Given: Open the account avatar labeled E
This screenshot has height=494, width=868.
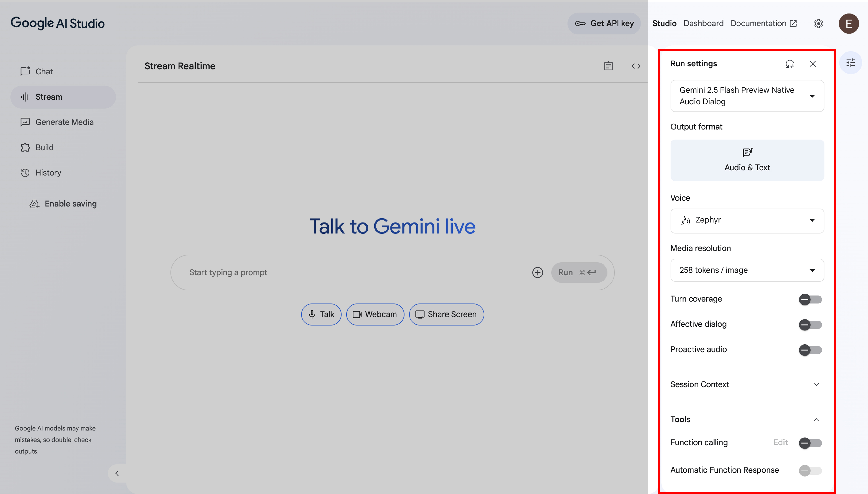Looking at the screenshot, I should tap(849, 23).
